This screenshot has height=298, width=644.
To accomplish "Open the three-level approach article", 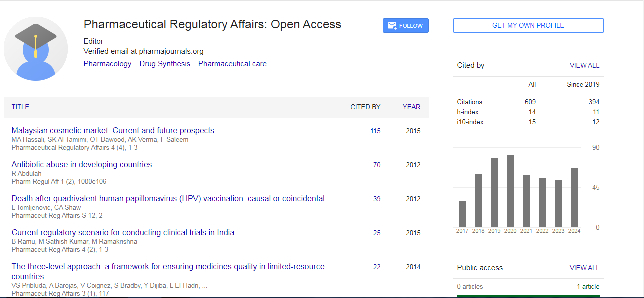I will pos(168,267).
